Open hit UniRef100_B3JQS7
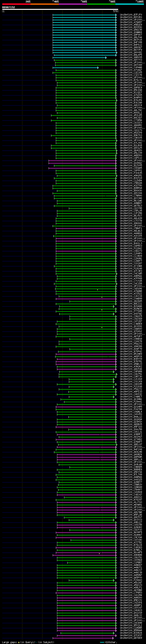Screen dimensions: 146x644 coord(131,93)
